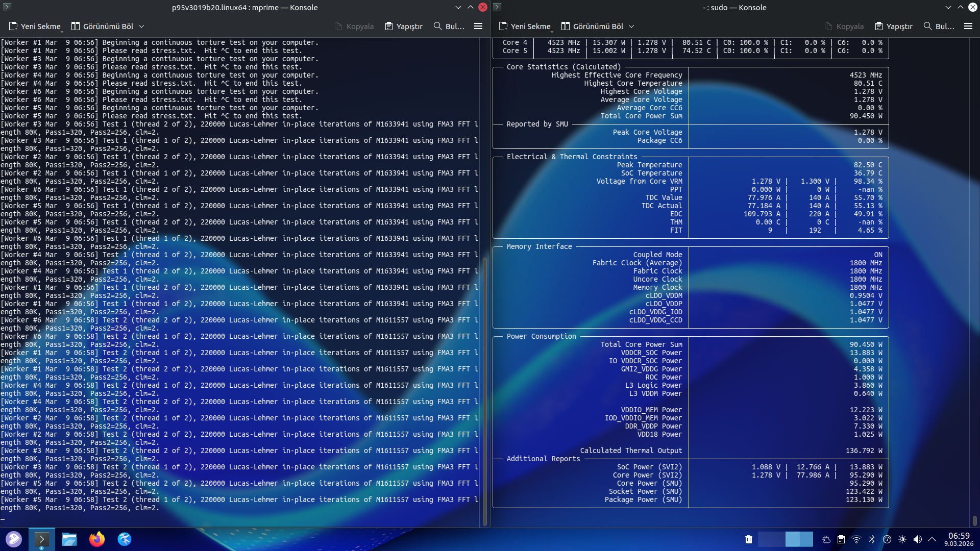Minimize the sudo Konsole window
Screen dimensions: 980x551
pyautogui.click(x=948, y=7)
